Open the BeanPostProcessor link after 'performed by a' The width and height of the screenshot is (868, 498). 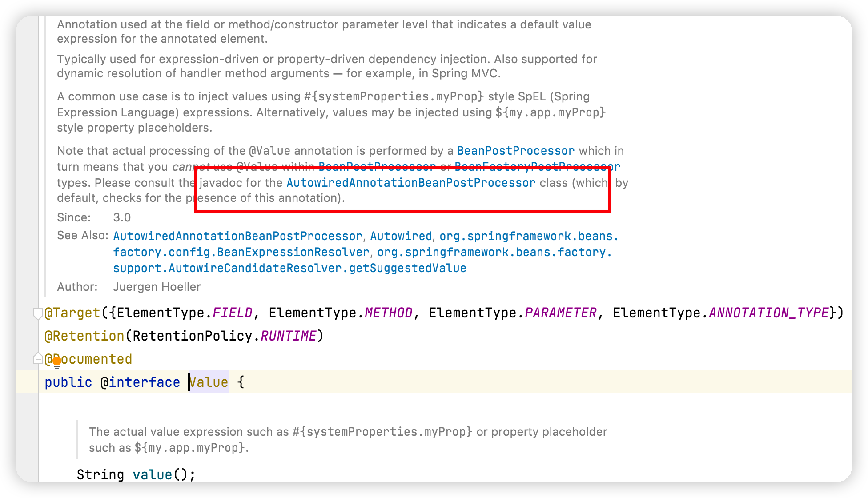pos(516,151)
